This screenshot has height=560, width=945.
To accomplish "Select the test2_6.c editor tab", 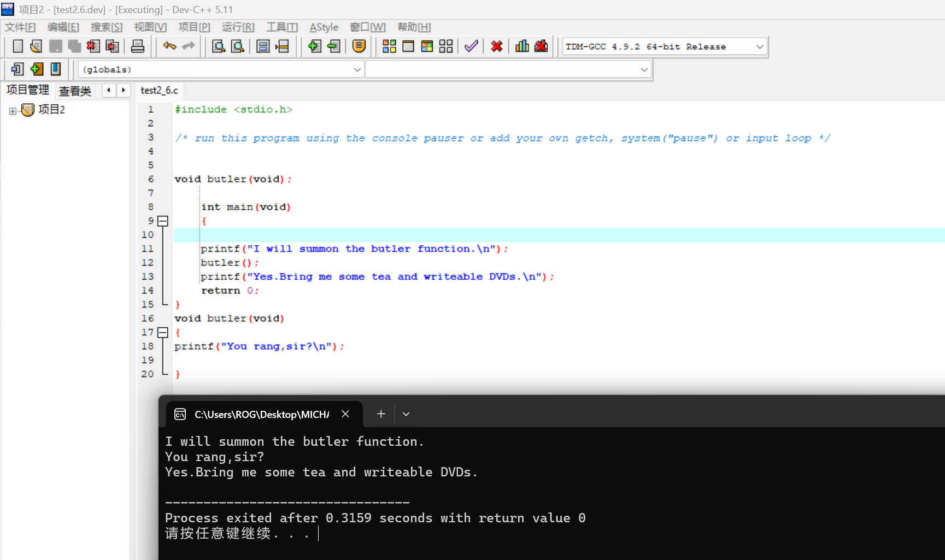I will click(x=159, y=91).
